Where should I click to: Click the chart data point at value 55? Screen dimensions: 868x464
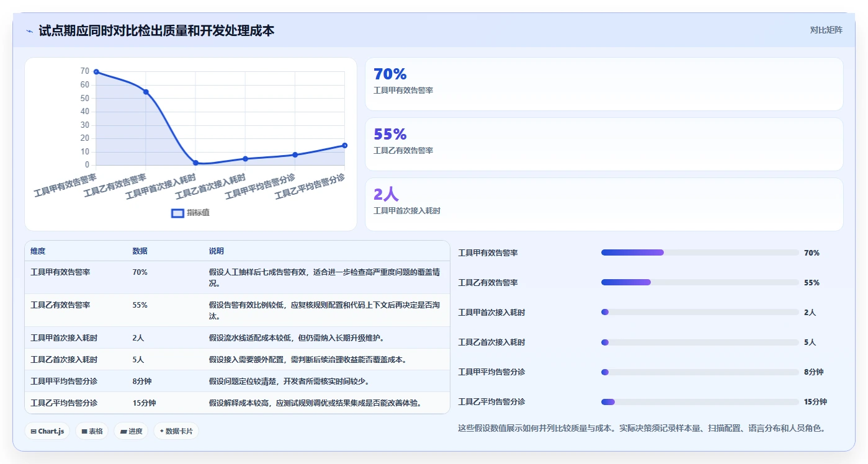click(x=146, y=92)
